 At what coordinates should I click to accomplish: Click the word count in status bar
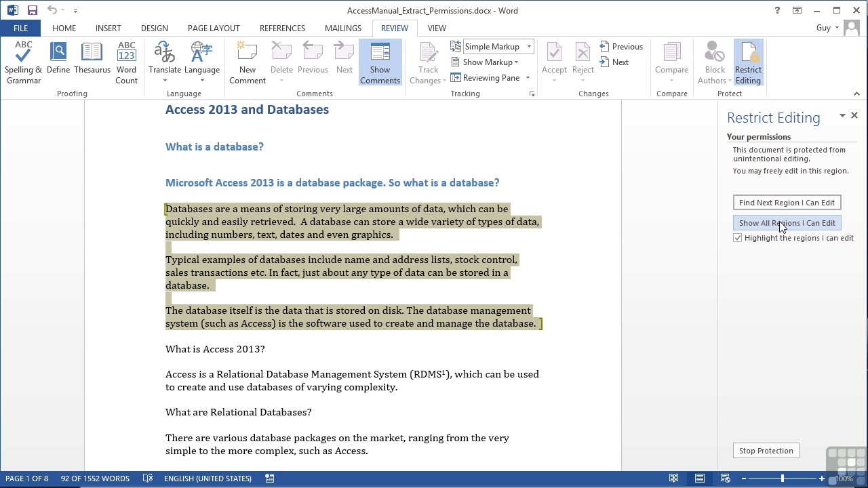click(x=95, y=479)
